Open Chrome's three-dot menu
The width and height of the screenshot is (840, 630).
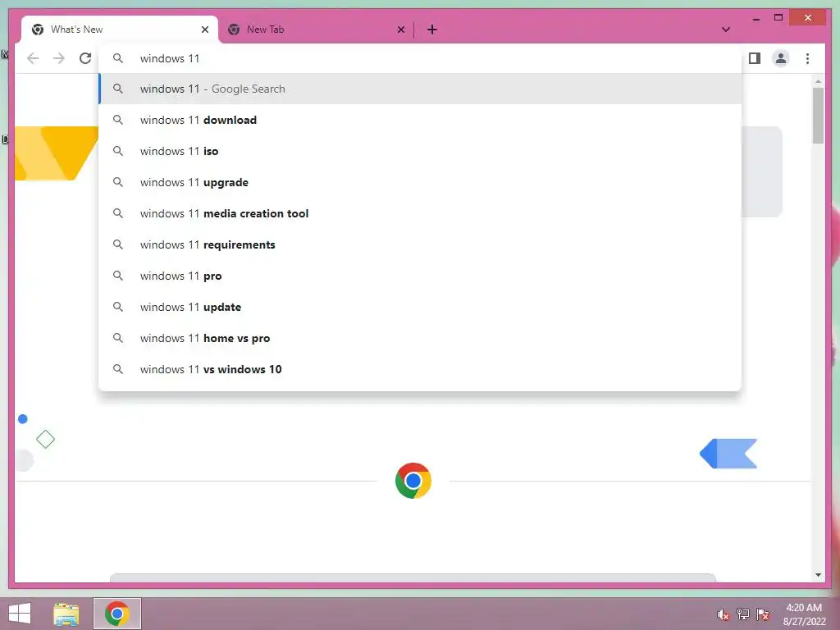[807, 58]
